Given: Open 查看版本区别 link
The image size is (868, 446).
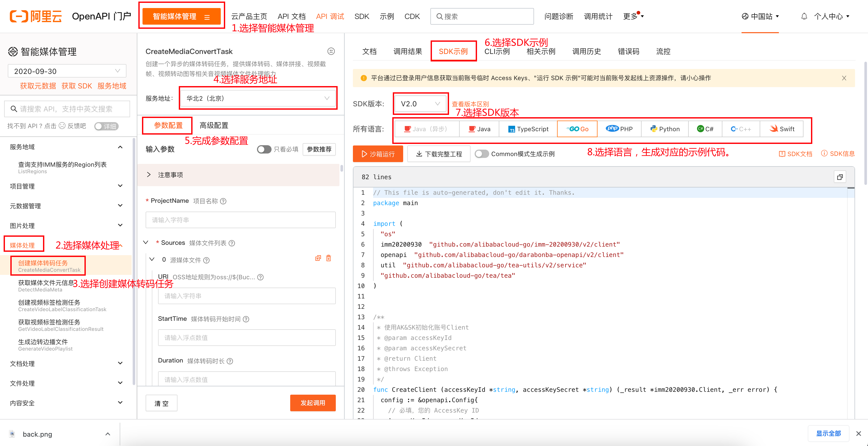Looking at the screenshot, I should [x=470, y=104].
